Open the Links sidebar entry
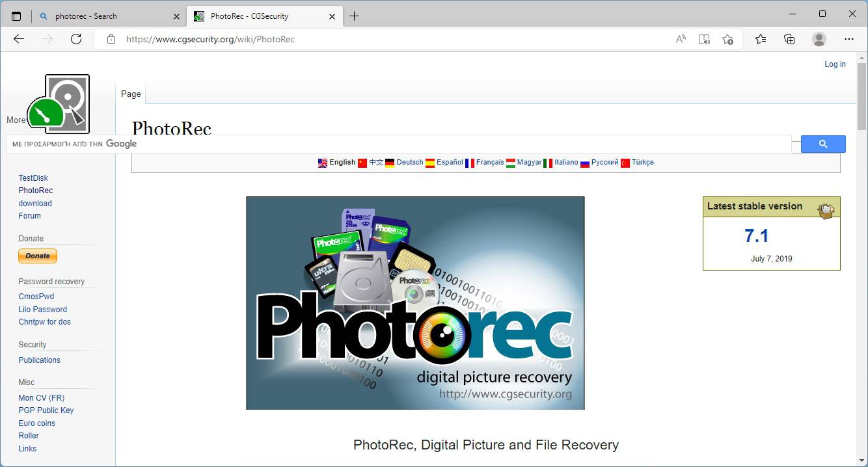The image size is (868, 467). 27,449
